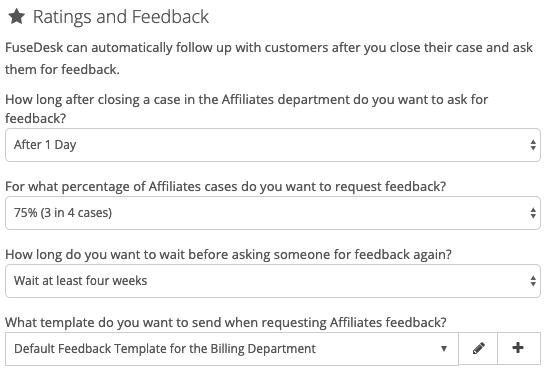Click the Ratings and Feedback heading text

(x=121, y=17)
